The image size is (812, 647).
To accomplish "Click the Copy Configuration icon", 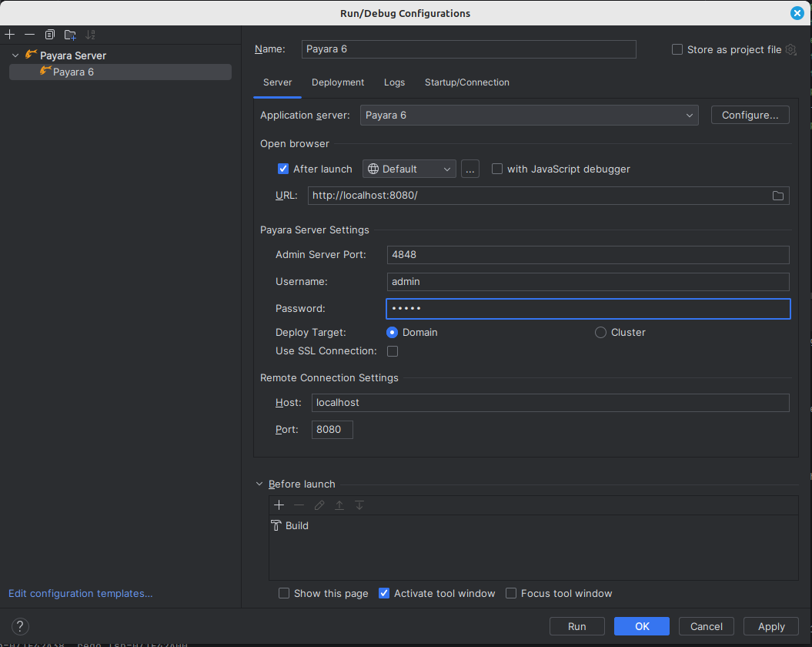I will pyautogui.click(x=50, y=35).
